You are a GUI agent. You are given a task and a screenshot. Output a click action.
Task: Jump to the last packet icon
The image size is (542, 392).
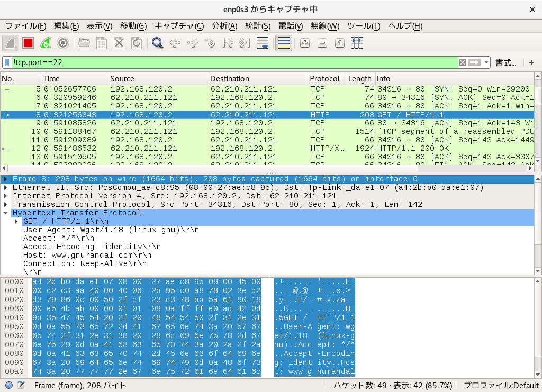[243, 43]
